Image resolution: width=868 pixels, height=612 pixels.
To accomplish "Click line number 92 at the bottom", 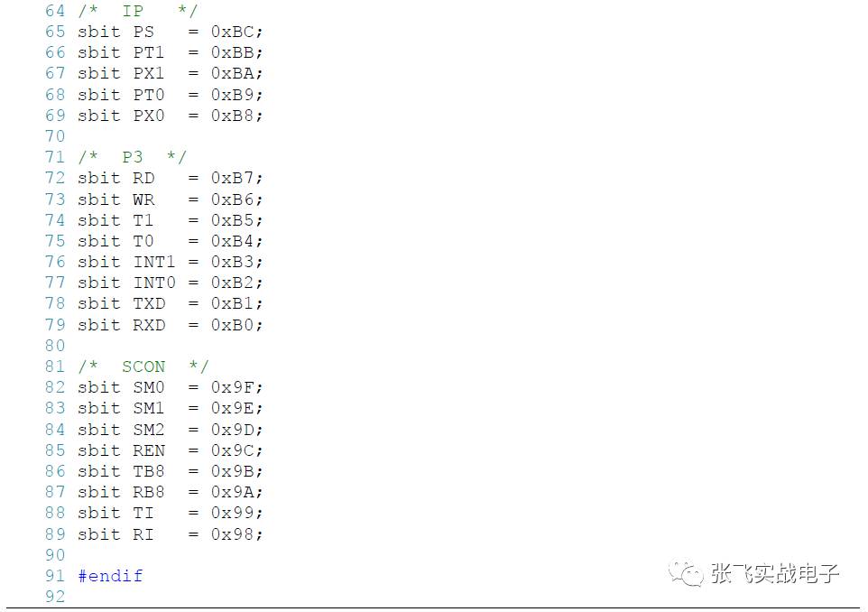I will point(55,597).
